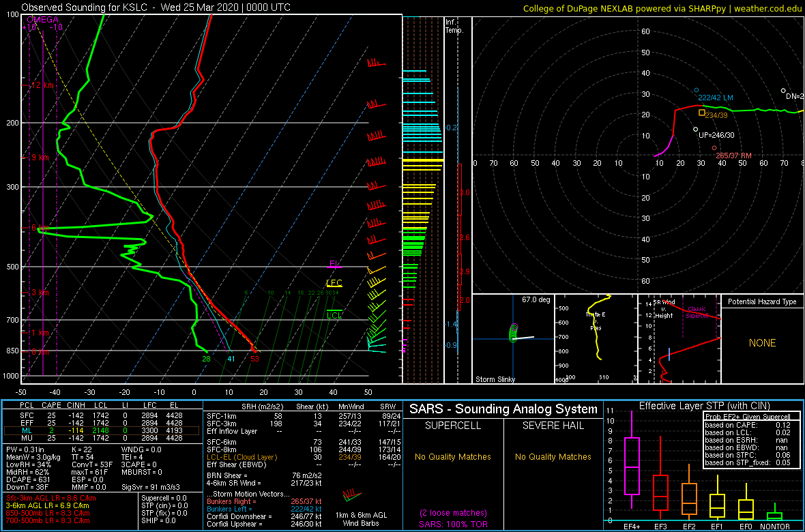Select the highlighted ML parcel row
Image resolution: width=805 pixels, height=532 pixels.
tap(101, 430)
